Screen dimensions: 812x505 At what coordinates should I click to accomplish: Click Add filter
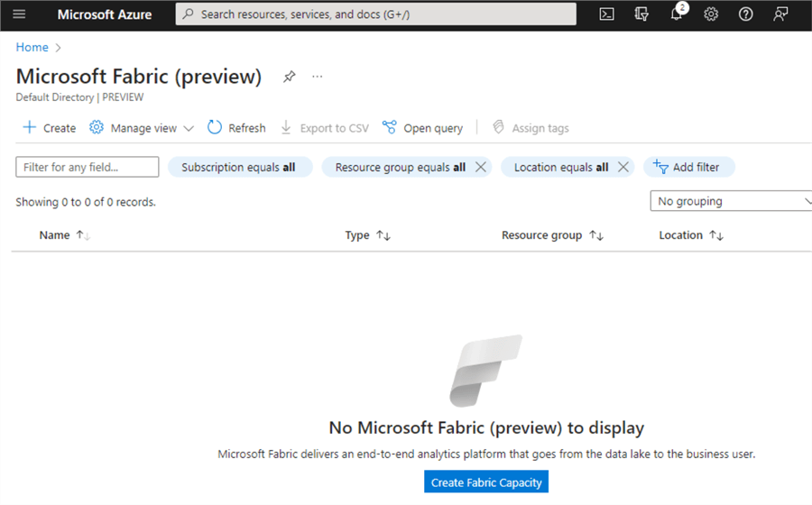[688, 167]
